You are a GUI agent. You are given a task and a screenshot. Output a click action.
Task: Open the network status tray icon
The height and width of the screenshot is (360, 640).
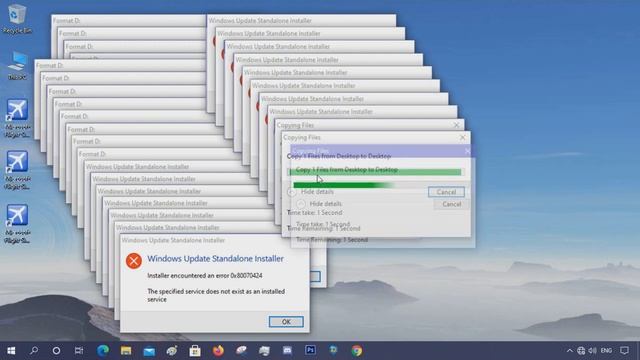click(581, 351)
